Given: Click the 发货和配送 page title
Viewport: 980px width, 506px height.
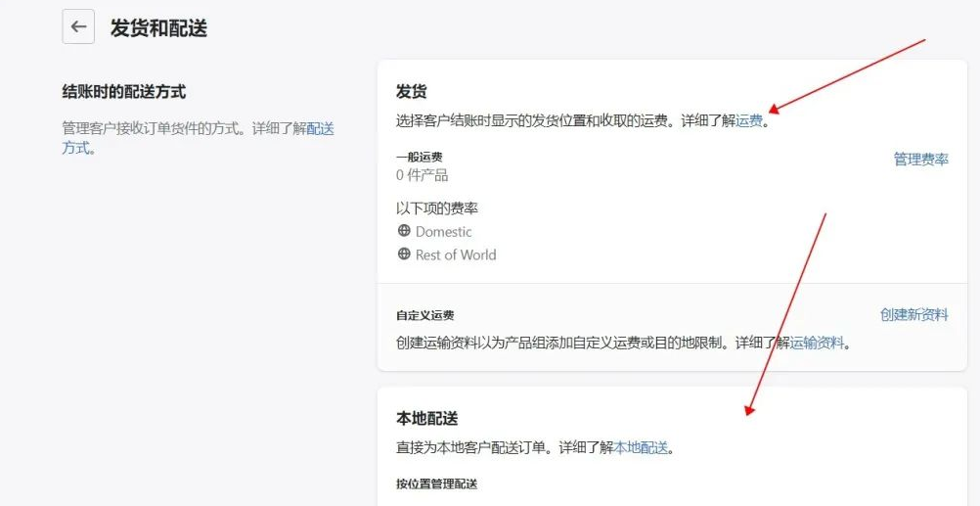Looking at the screenshot, I should (x=158, y=27).
